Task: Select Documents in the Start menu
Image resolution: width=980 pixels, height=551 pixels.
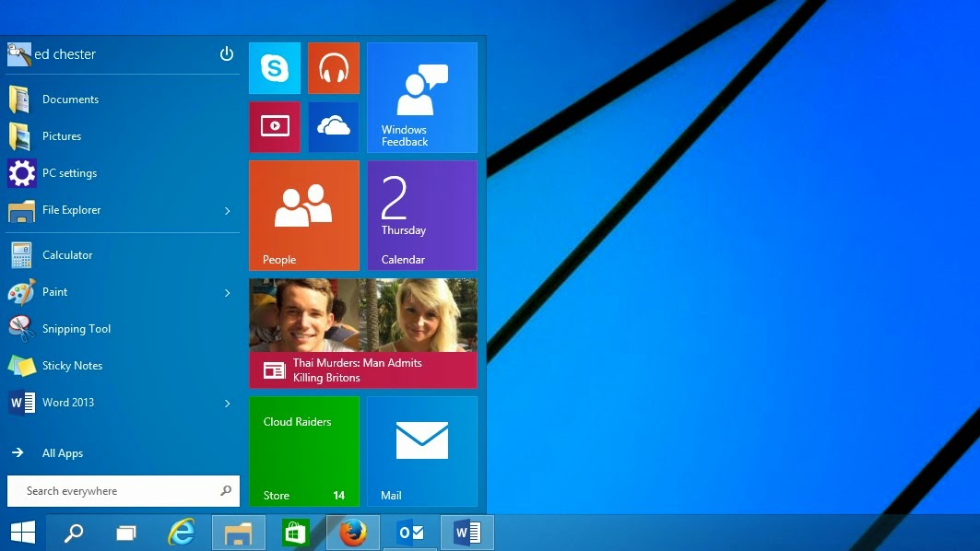Action: pyautogui.click(x=70, y=100)
